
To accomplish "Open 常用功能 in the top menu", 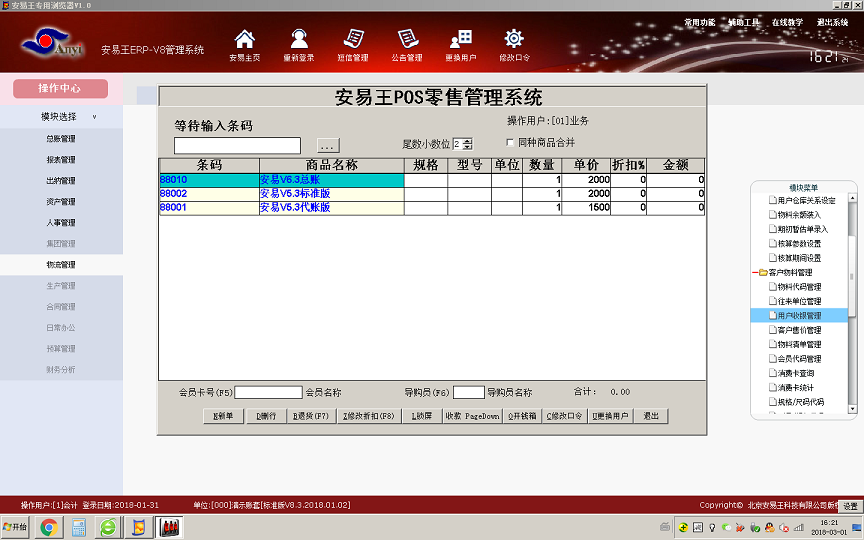I will click(699, 23).
